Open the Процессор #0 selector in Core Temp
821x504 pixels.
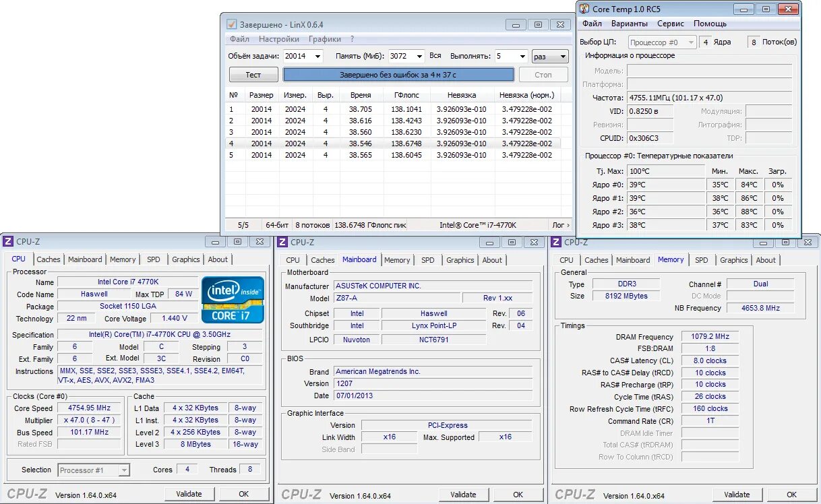point(661,42)
